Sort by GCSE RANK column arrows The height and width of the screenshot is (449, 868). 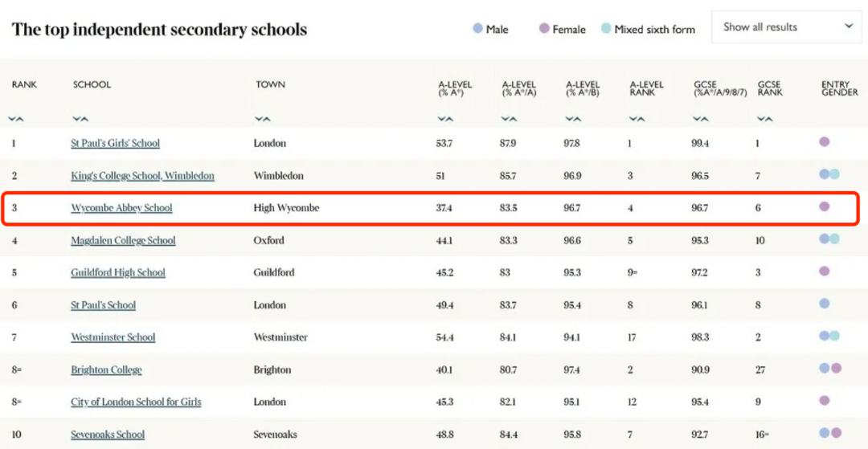765,119
